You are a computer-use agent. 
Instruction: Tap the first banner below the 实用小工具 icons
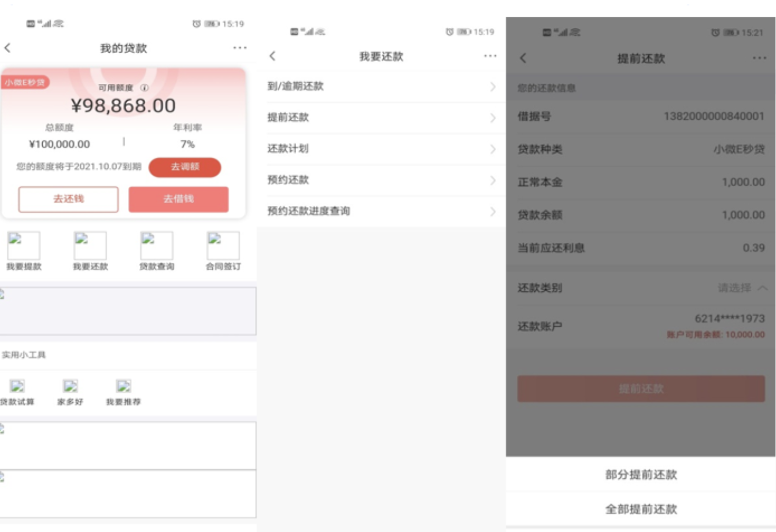click(128, 446)
